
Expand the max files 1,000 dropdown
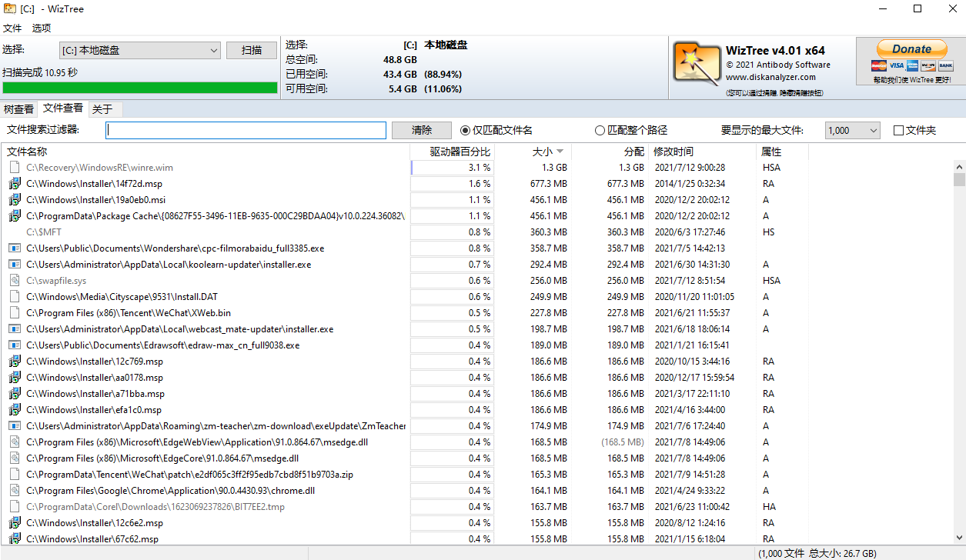coord(852,131)
